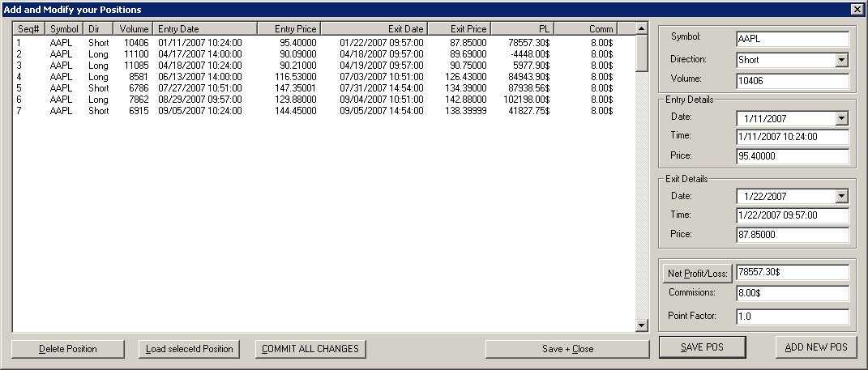Click exit price 142.88000

(466, 100)
